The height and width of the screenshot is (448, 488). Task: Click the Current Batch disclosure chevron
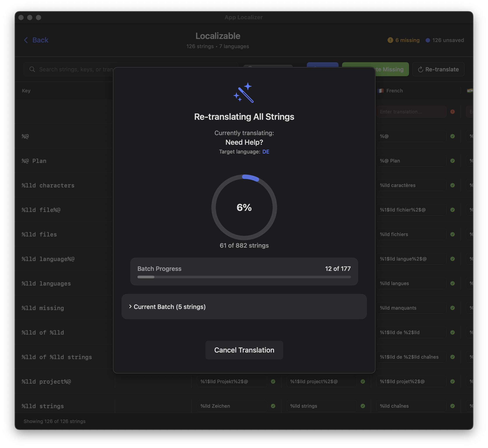coord(130,307)
